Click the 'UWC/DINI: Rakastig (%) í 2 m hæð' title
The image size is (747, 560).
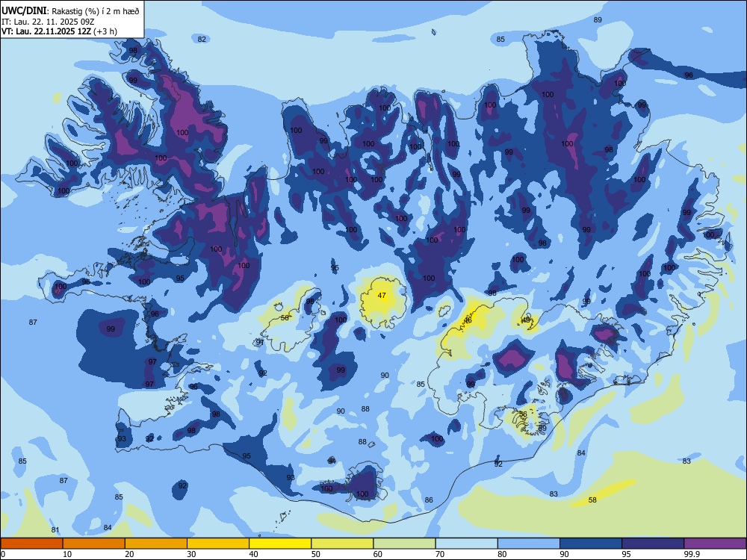click(70, 11)
